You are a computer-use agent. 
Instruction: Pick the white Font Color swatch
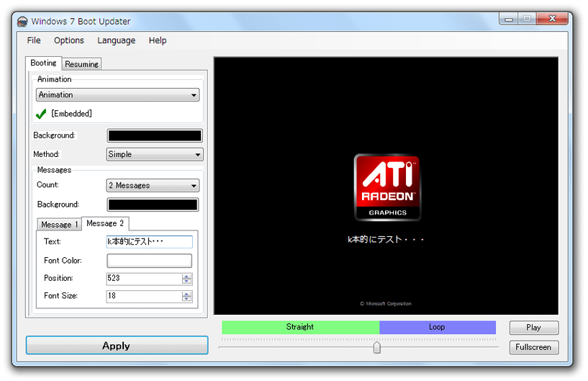[149, 261]
